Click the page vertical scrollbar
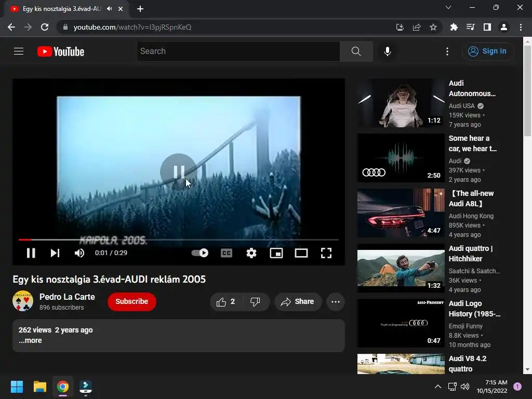This screenshot has width=532, height=399. [x=527, y=90]
